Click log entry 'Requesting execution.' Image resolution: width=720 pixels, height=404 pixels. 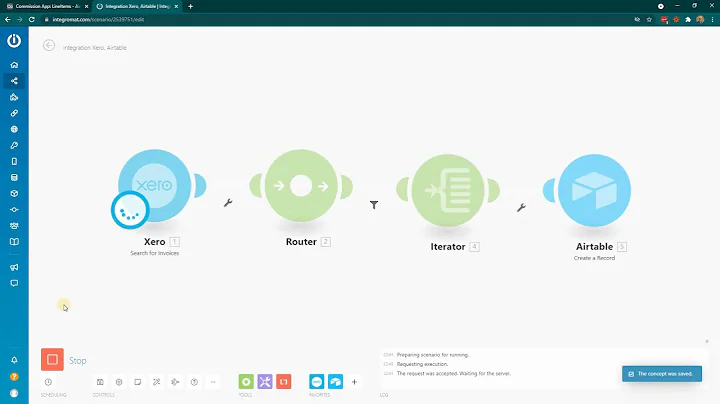[422, 364]
